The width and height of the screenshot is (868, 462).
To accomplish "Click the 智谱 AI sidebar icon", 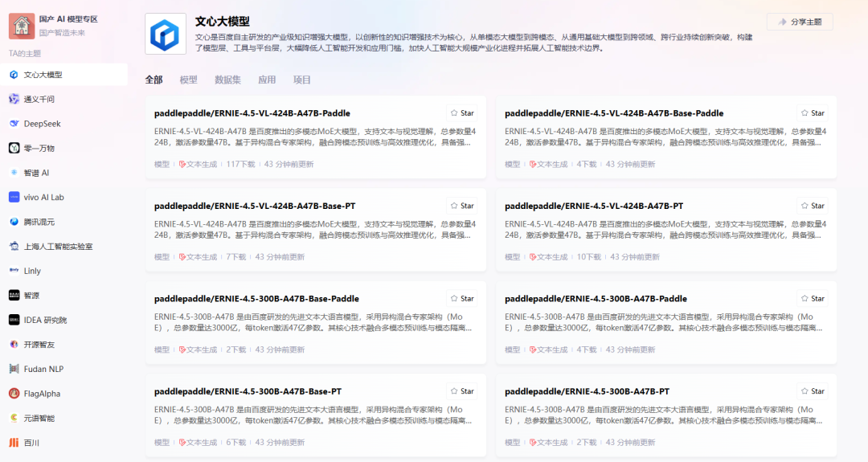I will (14, 173).
